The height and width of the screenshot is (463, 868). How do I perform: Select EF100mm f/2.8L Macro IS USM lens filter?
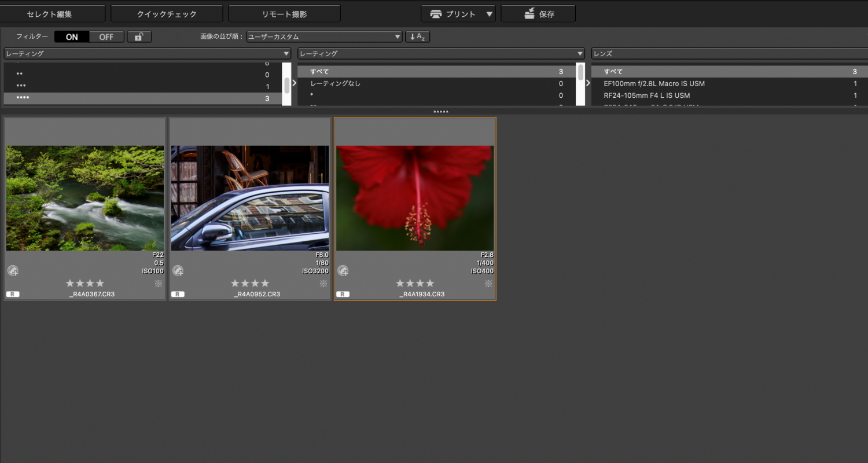654,83
